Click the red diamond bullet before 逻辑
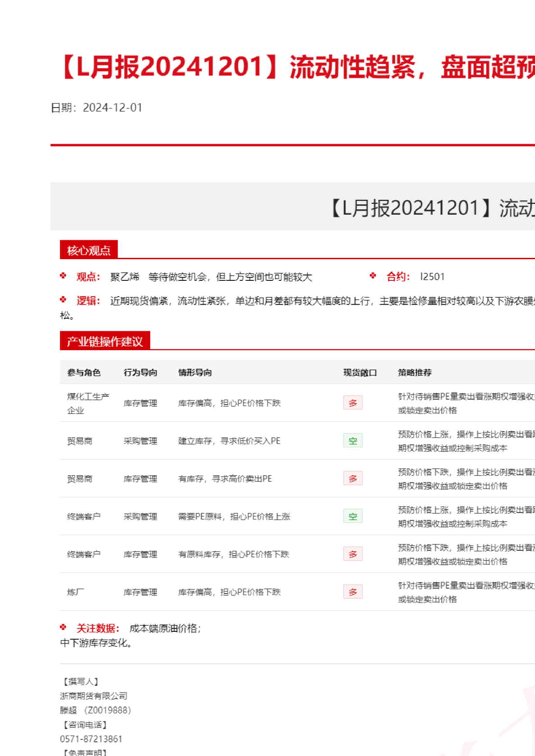 coord(63,300)
